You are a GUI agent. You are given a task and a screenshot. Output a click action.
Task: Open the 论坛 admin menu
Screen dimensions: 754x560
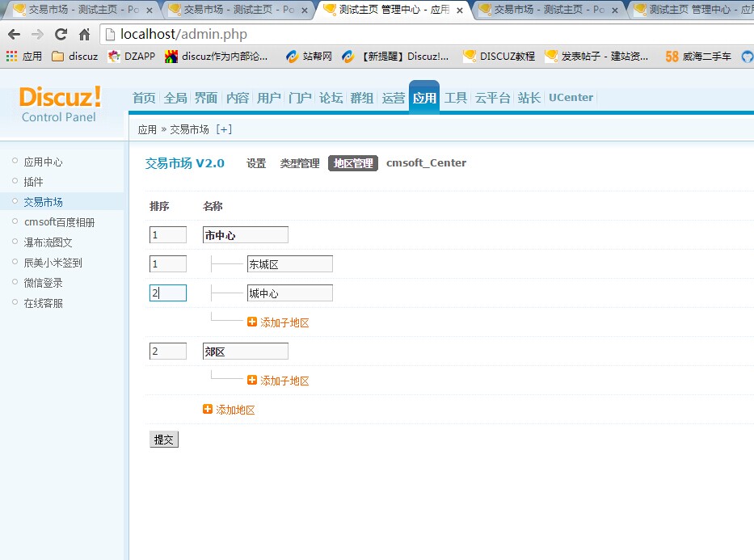point(331,98)
